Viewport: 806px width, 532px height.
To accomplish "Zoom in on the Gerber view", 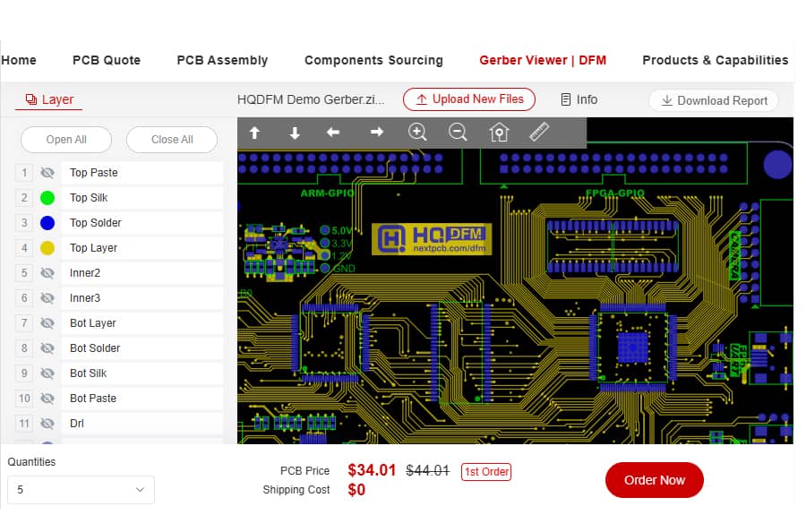I will (x=417, y=133).
